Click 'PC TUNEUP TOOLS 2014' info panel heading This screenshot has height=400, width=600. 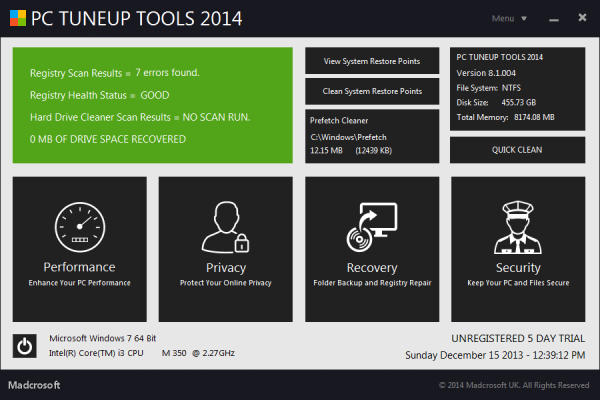(x=499, y=57)
